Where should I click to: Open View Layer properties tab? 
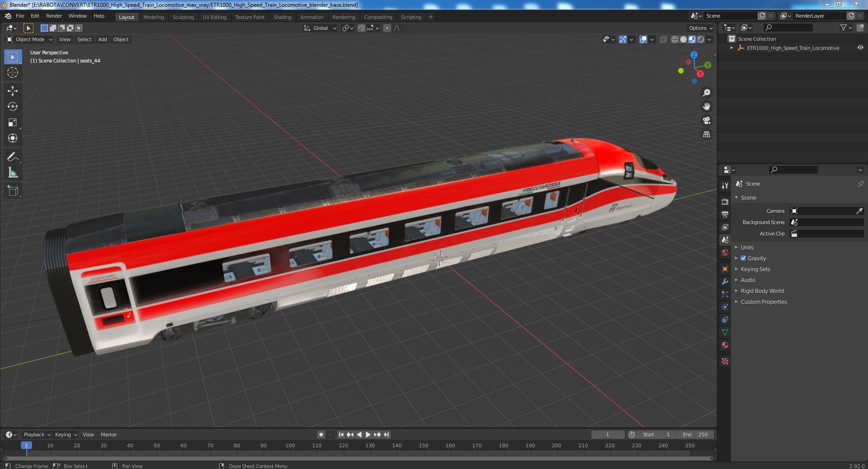click(x=725, y=227)
